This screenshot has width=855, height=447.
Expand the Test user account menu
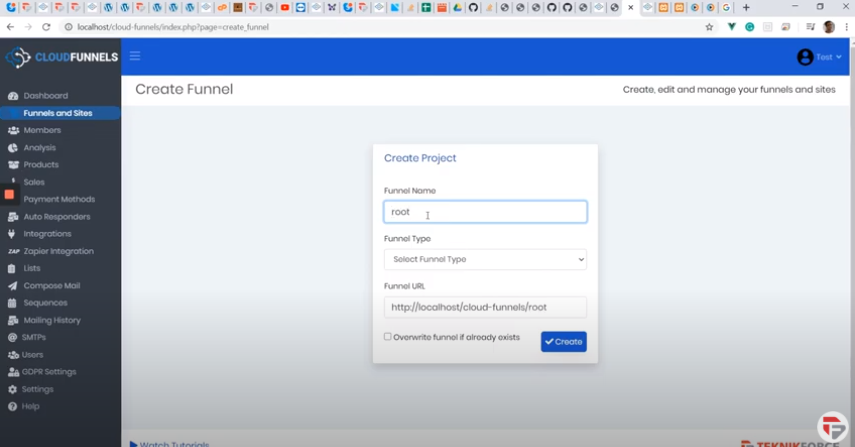819,57
